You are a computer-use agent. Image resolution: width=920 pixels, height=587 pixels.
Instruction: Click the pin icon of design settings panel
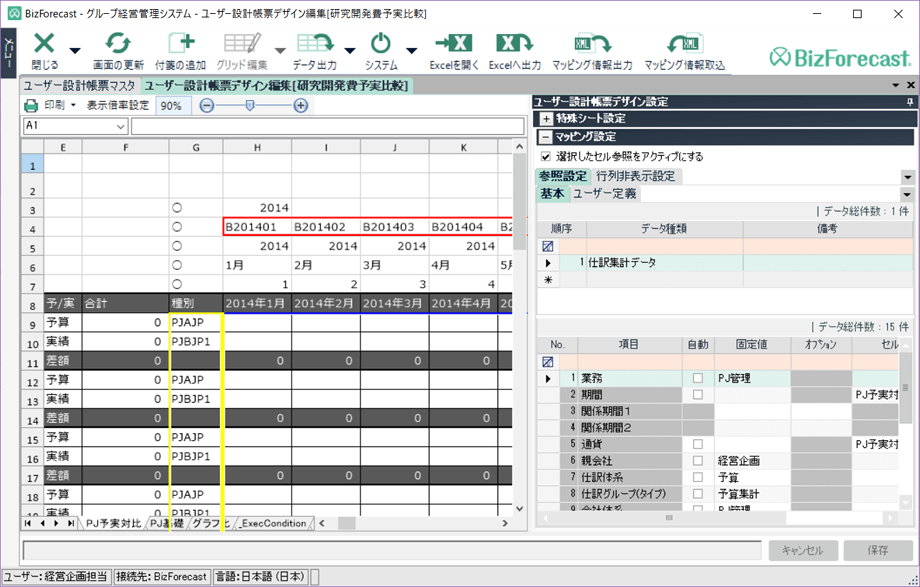point(910,102)
